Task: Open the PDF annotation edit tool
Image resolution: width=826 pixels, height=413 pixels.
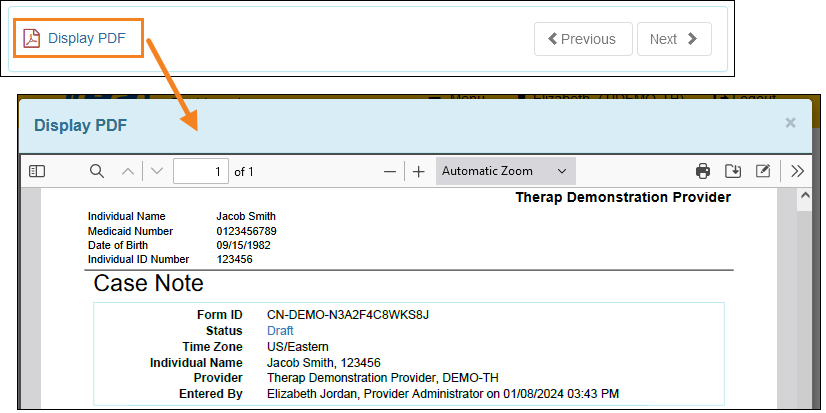Action: (x=762, y=171)
